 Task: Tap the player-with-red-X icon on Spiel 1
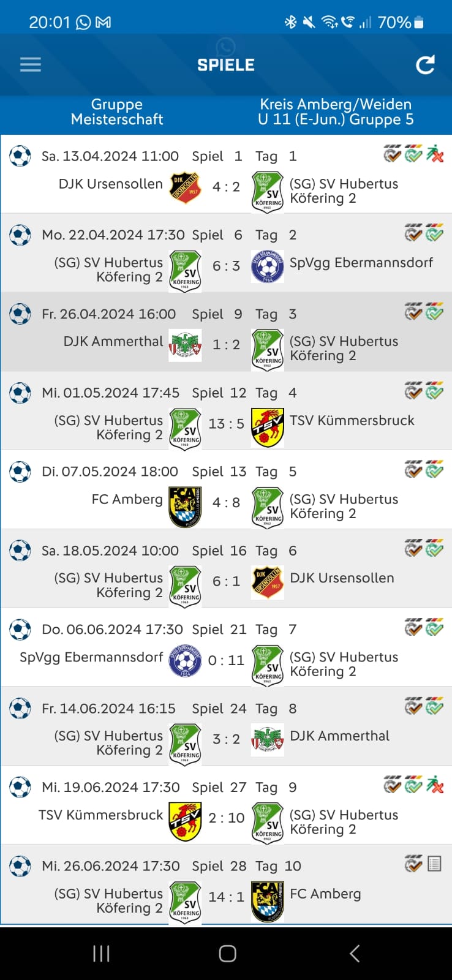(x=435, y=154)
